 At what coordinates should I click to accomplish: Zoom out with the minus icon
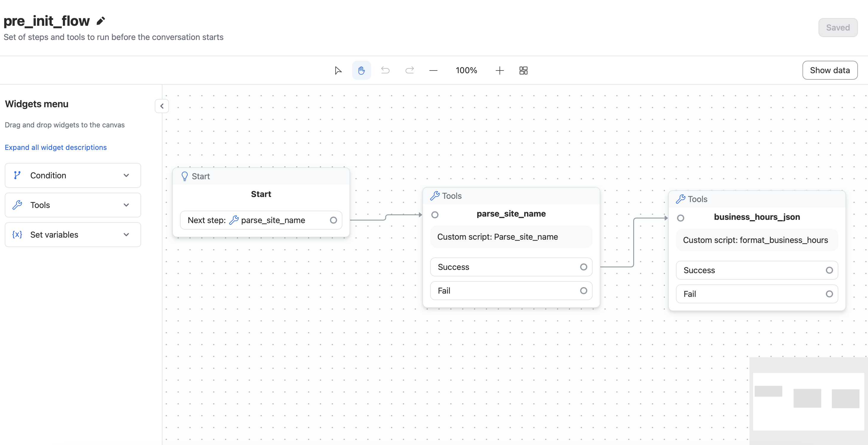click(x=433, y=71)
